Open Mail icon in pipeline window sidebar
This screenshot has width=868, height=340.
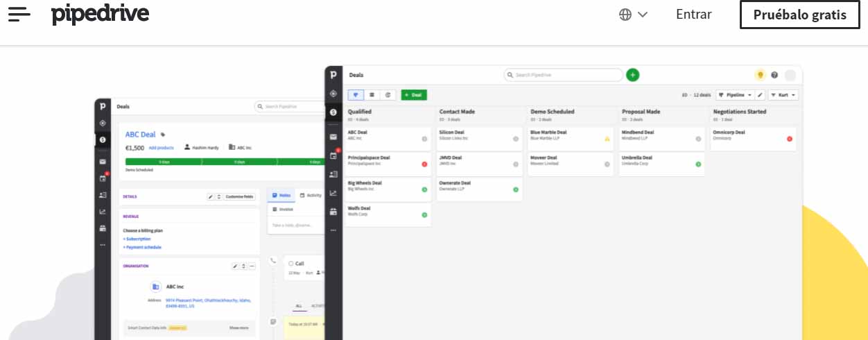(333, 137)
